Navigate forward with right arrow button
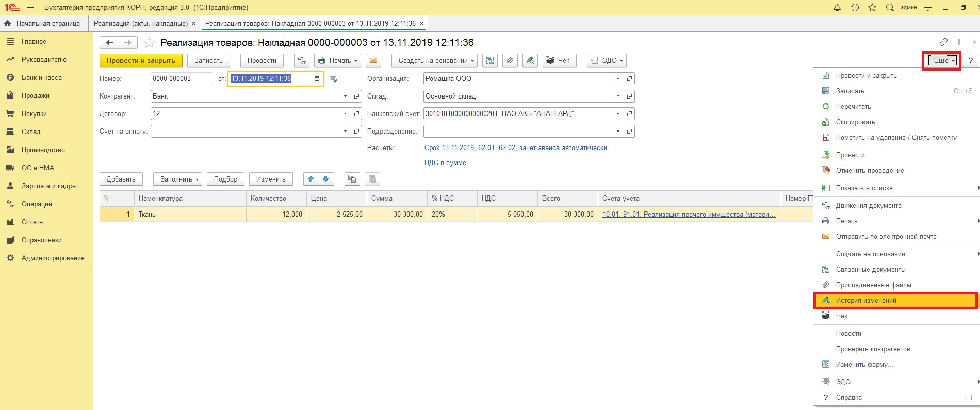The height and width of the screenshot is (410, 980). click(128, 42)
